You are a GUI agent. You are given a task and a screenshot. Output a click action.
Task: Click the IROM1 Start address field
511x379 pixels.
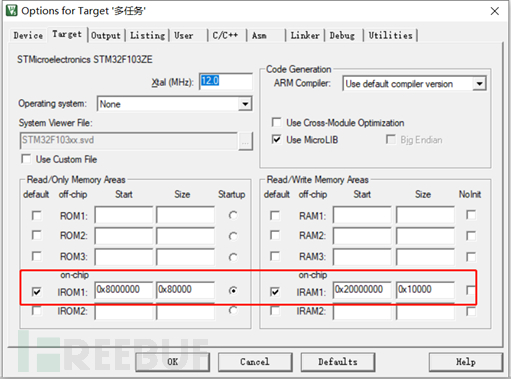pyautogui.click(x=124, y=290)
